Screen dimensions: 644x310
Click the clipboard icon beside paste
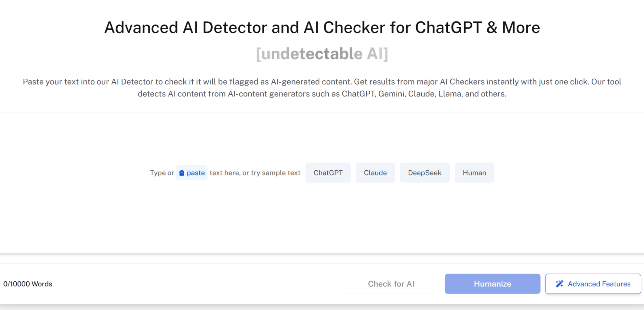click(182, 173)
